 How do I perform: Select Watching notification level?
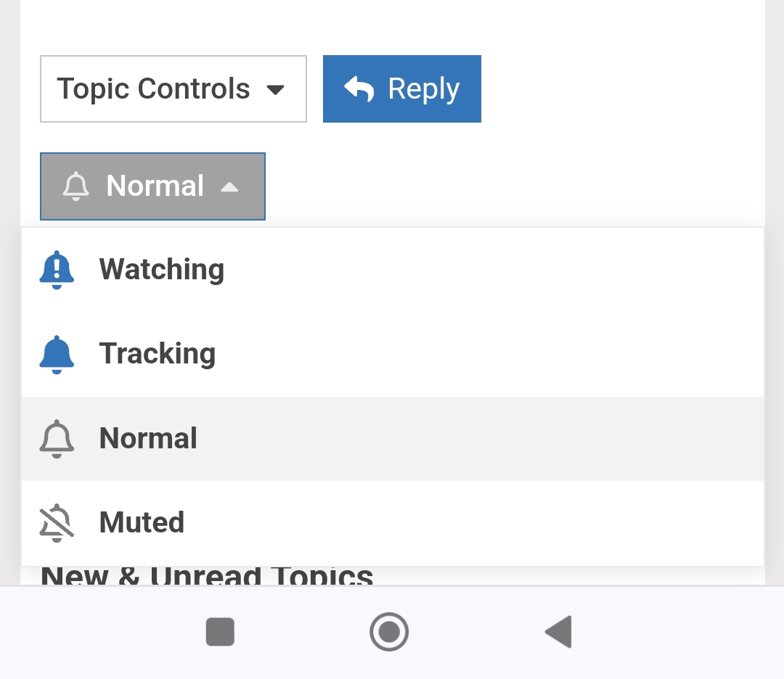[162, 270]
